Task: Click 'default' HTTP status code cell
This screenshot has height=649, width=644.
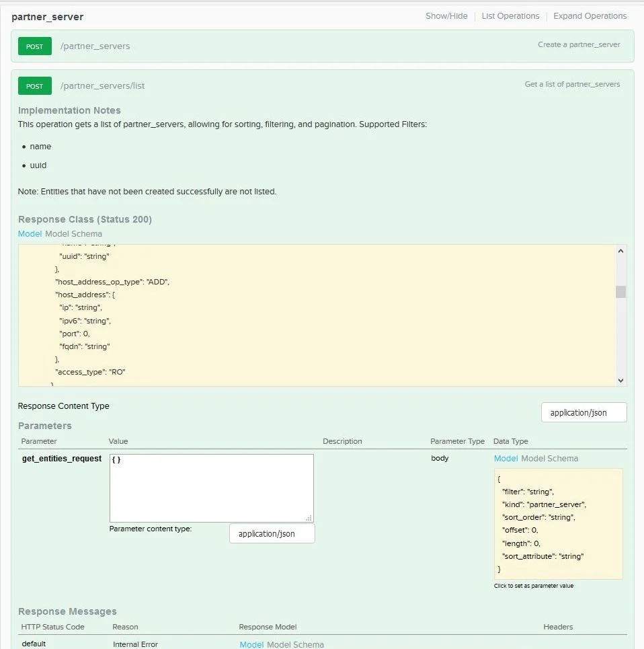Action: pos(34,644)
